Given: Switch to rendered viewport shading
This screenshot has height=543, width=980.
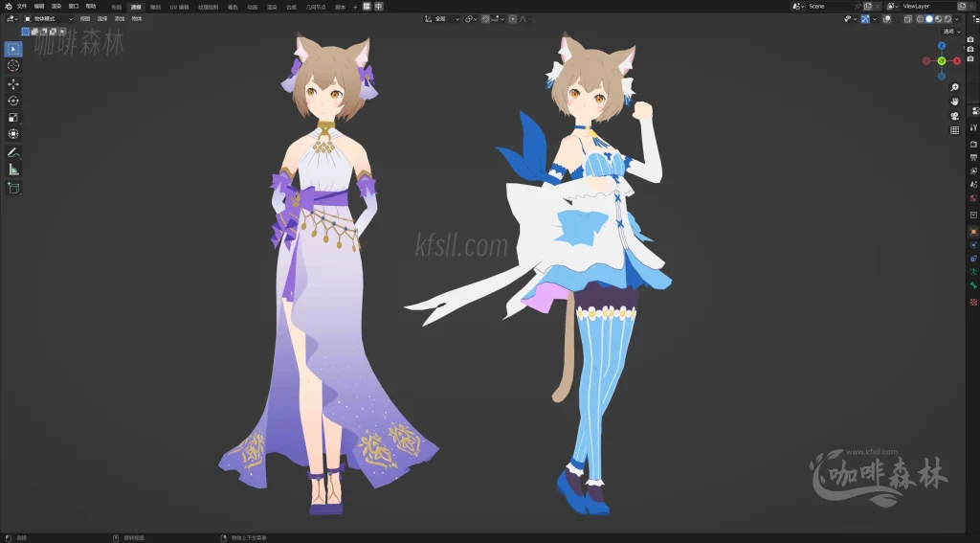Looking at the screenshot, I should click(948, 19).
